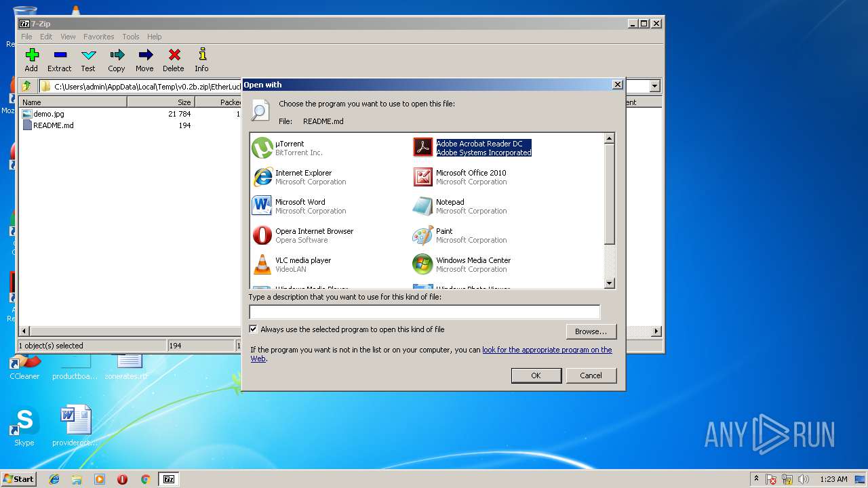Click the file type description text field
Viewport: 868px width, 488px height.
425,312
